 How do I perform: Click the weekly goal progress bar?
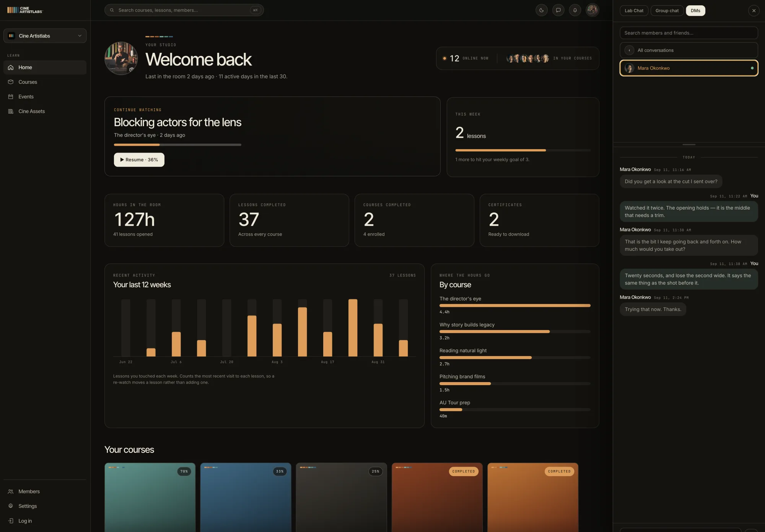tap(523, 150)
